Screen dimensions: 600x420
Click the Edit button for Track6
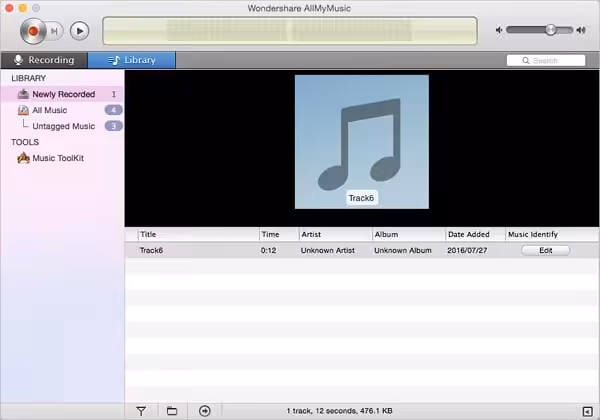(545, 250)
